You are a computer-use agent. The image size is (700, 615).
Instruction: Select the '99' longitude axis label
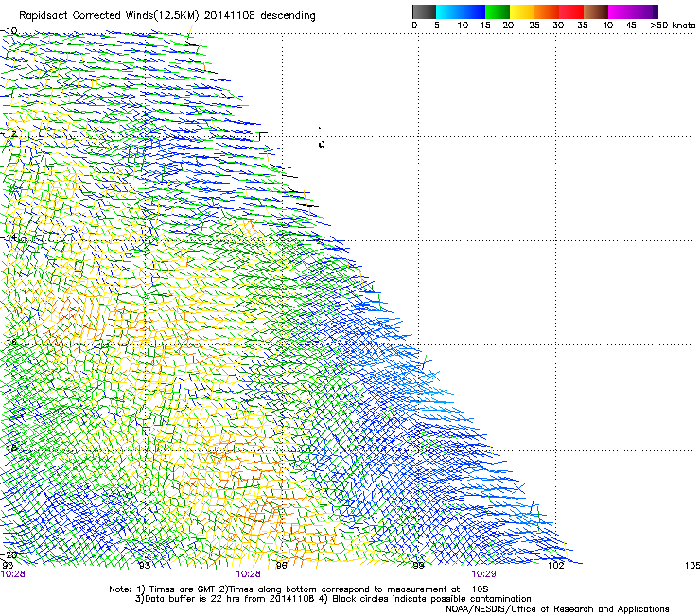(x=418, y=566)
